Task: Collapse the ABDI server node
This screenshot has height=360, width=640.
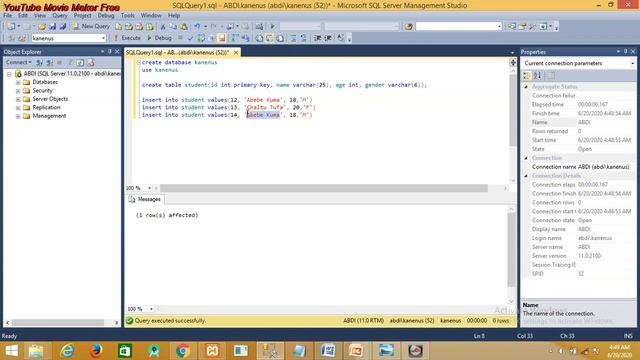Action: (9, 74)
